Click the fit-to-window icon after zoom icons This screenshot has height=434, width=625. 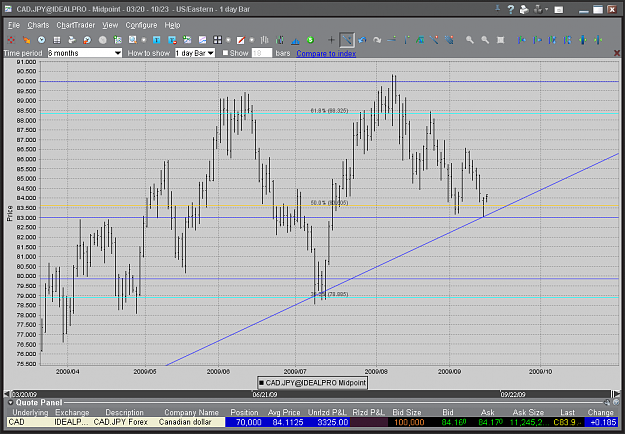pyautogui.click(x=500, y=40)
